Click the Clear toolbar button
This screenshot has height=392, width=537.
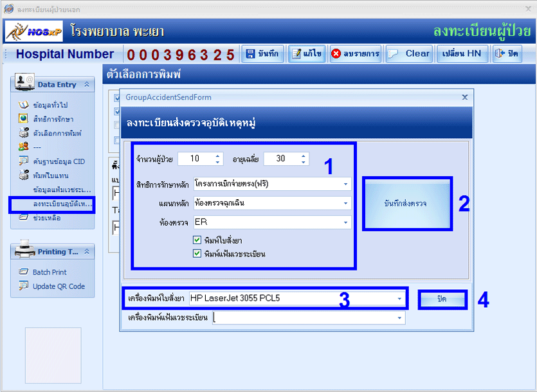pos(410,54)
